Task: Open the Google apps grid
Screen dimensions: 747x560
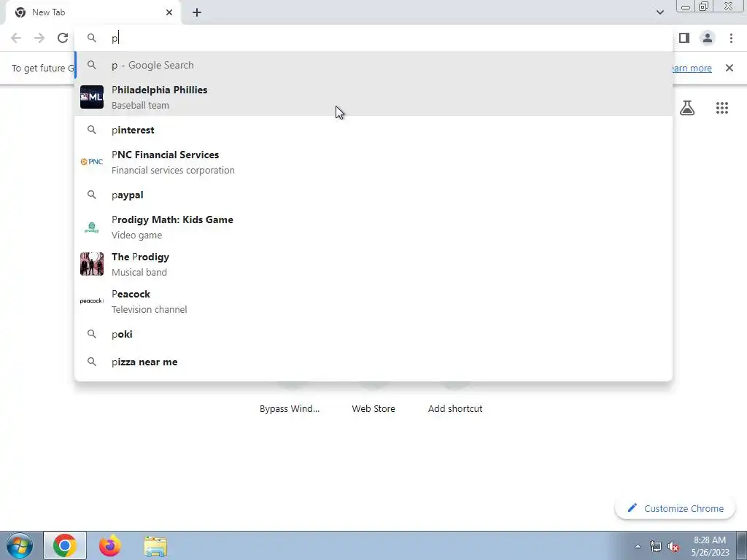Action: click(x=722, y=108)
